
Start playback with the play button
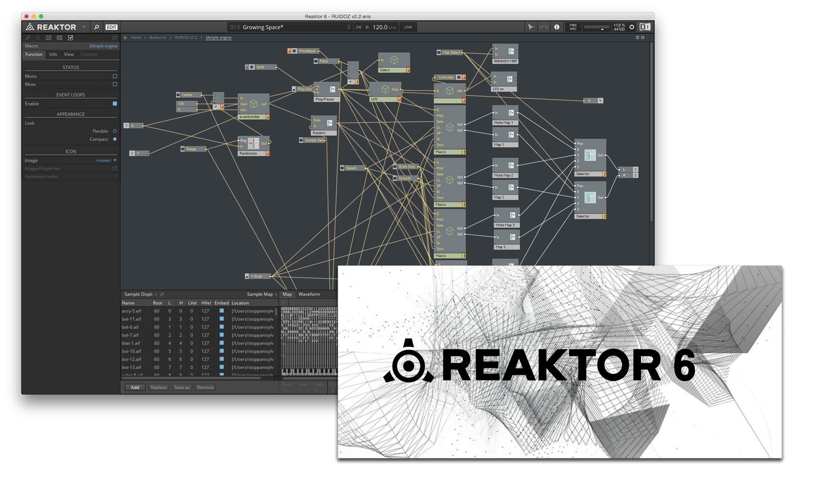tap(368, 27)
